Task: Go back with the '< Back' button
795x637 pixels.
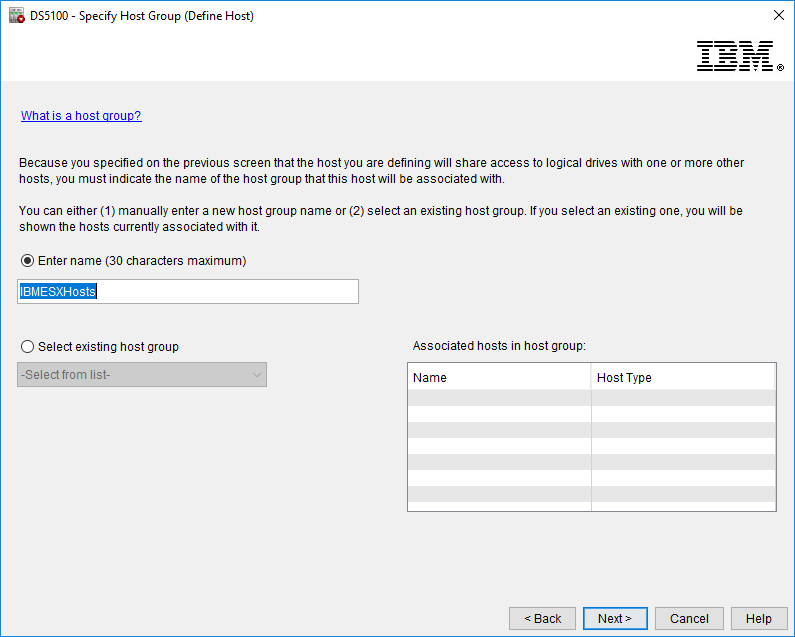Action: [543, 619]
